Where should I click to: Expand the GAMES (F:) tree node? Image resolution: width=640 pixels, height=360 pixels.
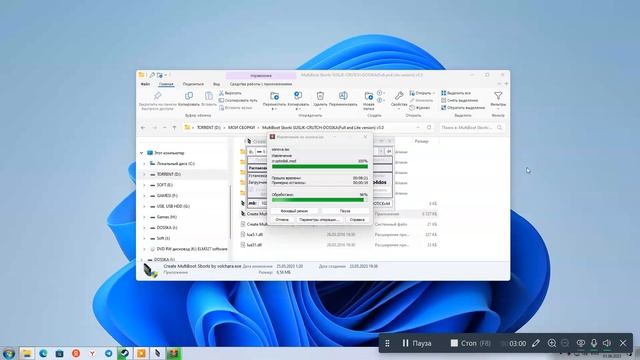pos(144,196)
